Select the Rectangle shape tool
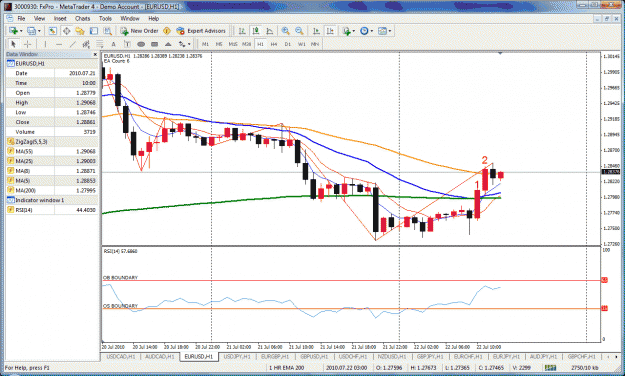This screenshot has width=625, height=376. 154,44
